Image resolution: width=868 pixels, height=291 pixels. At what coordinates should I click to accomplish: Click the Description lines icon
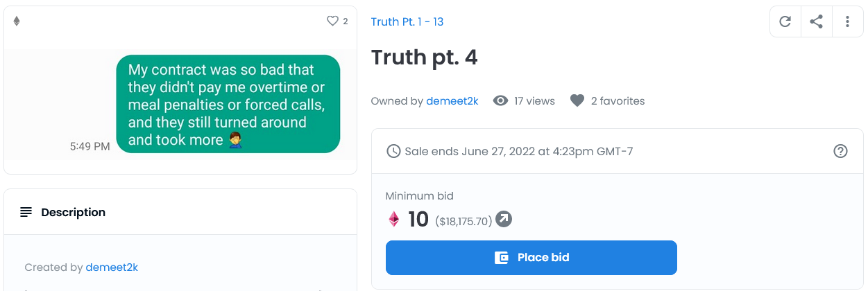[x=26, y=212]
